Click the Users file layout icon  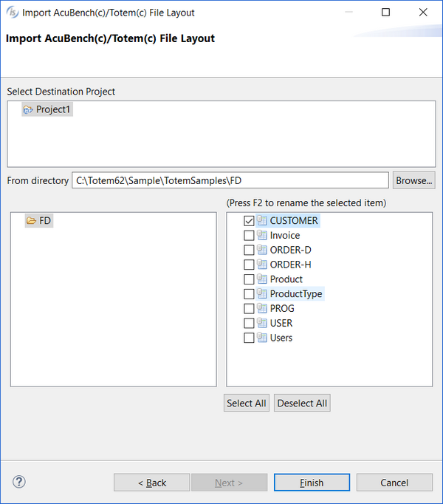coord(262,338)
